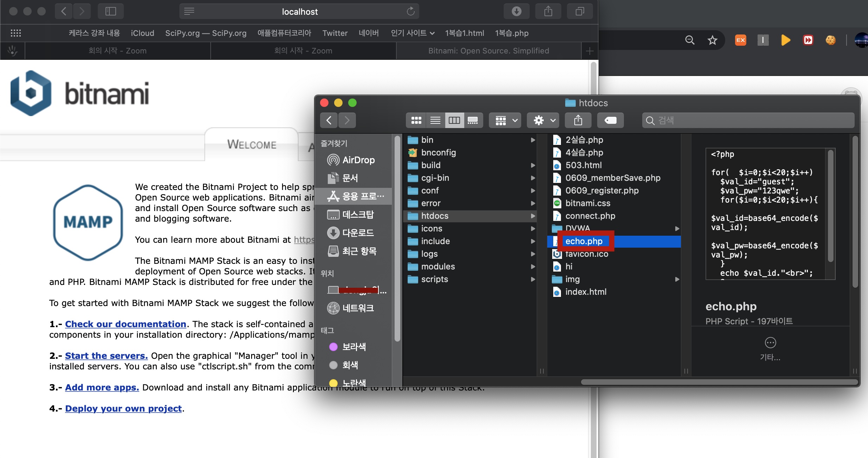The image size is (868, 458).
Task: Click the Finder horizontal scrollbar
Action: (719, 382)
